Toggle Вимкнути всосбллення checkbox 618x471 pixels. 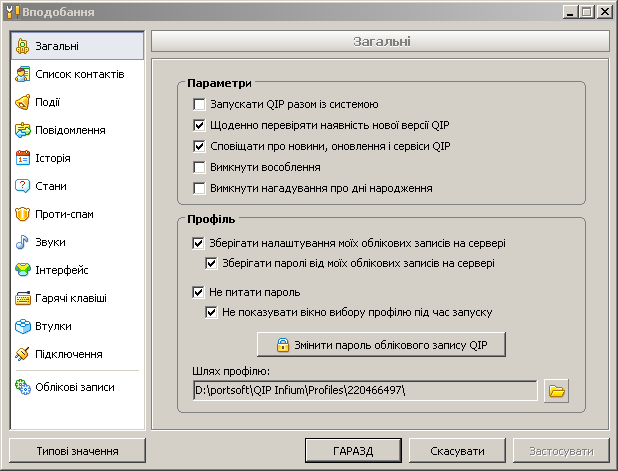[199, 167]
